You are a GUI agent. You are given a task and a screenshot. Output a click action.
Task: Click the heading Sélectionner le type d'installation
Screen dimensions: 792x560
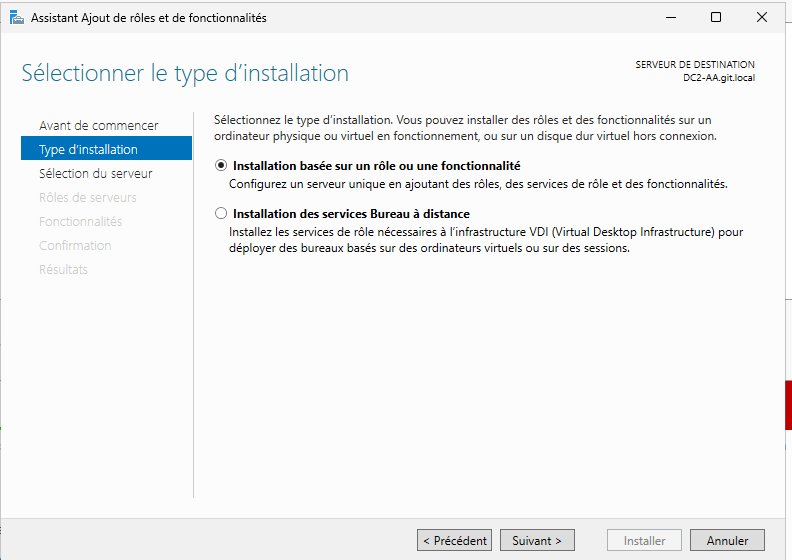[x=185, y=74]
